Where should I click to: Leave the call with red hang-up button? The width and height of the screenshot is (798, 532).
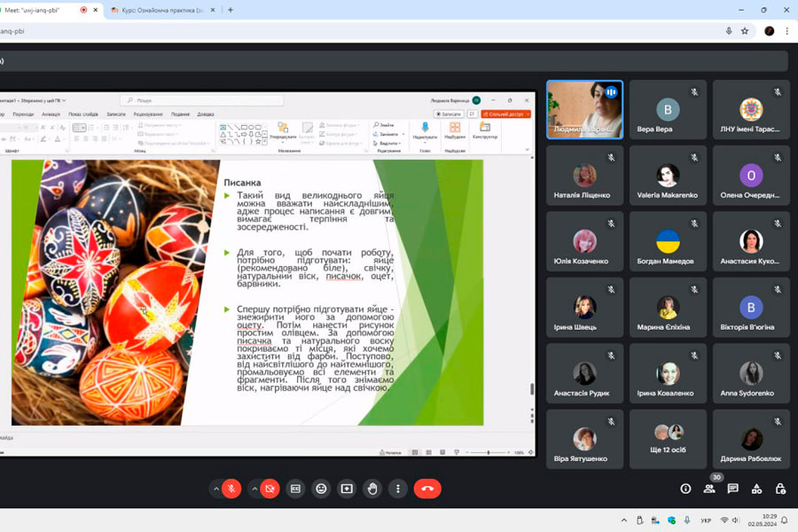(427, 489)
